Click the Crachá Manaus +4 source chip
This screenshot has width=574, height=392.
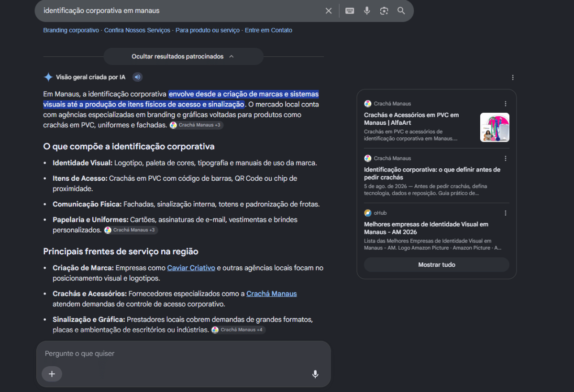(238, 330)
